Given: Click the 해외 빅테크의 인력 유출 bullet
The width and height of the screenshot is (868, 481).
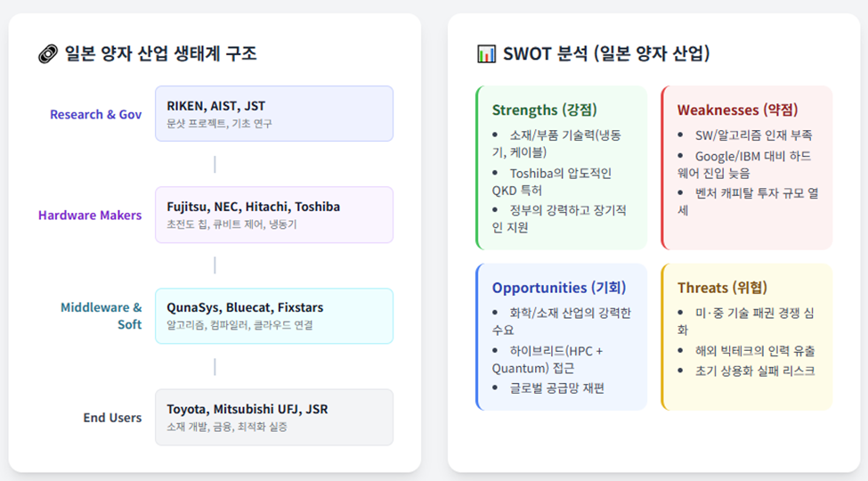Looking at the screenshot, I should (755, 351).
